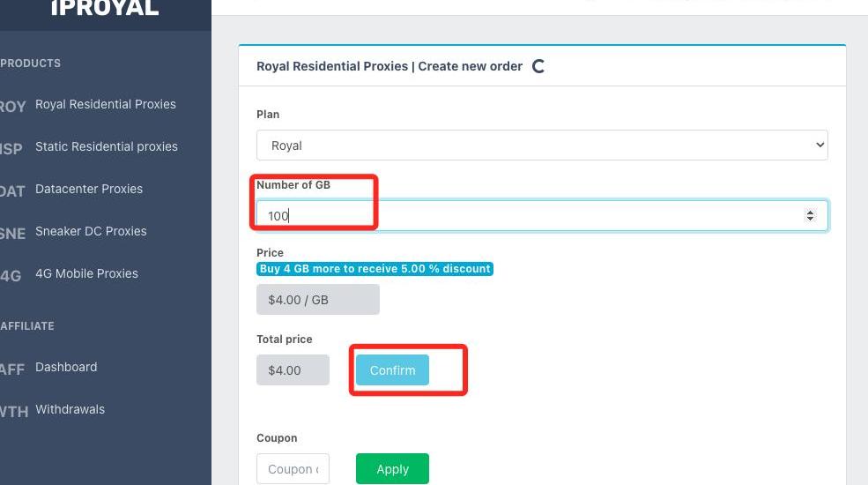Select the AFF affiliate abbreviation icon
The height and width of the screenshot is (485, 868).
12,369
